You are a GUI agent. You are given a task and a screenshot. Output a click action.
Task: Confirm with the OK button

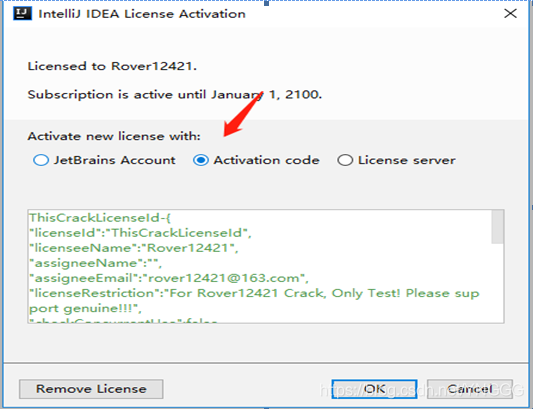coord(374,389)
